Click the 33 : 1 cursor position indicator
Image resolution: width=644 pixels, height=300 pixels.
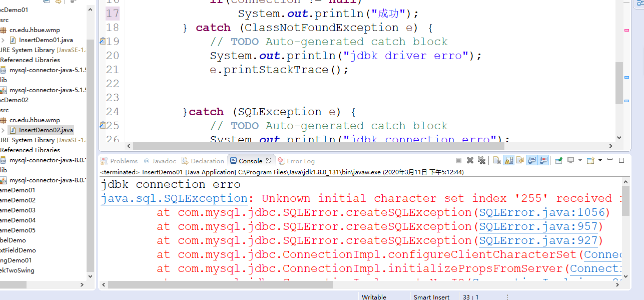470,297
